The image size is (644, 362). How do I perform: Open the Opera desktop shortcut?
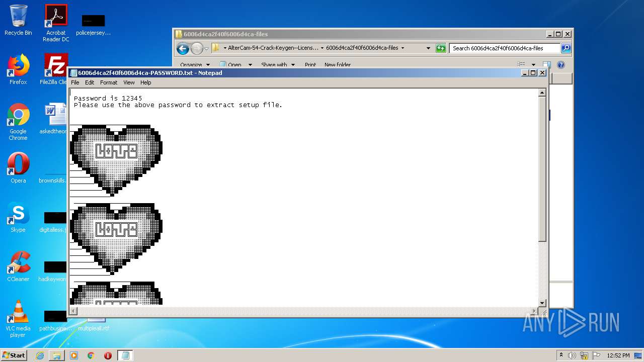(18, 168)
